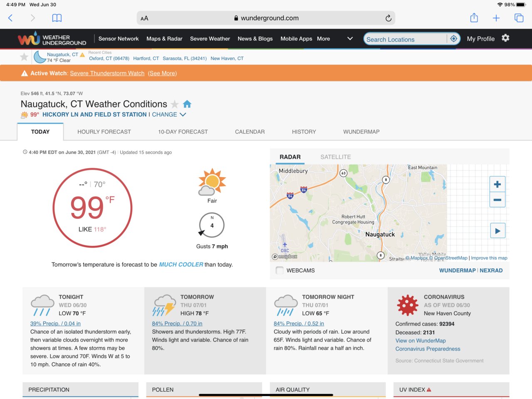532x399 pixels.
Task: Set Naugatuck as home with house icon
Action: point(187,104)
